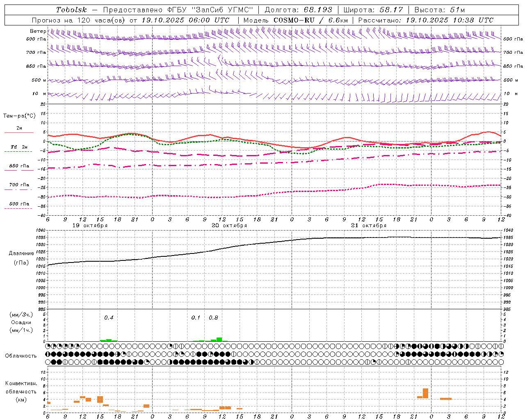Click the 'Осадки' precipitation label
Screen dimensions: 525x420
pyautogui.click(x=21, y=322)
